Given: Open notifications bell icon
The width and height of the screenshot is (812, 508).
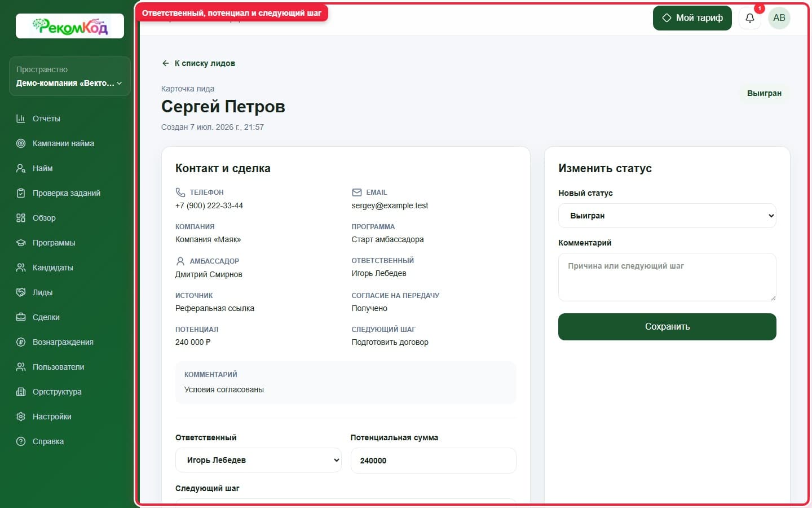Looking at the screenshot, I should [750, 18].
